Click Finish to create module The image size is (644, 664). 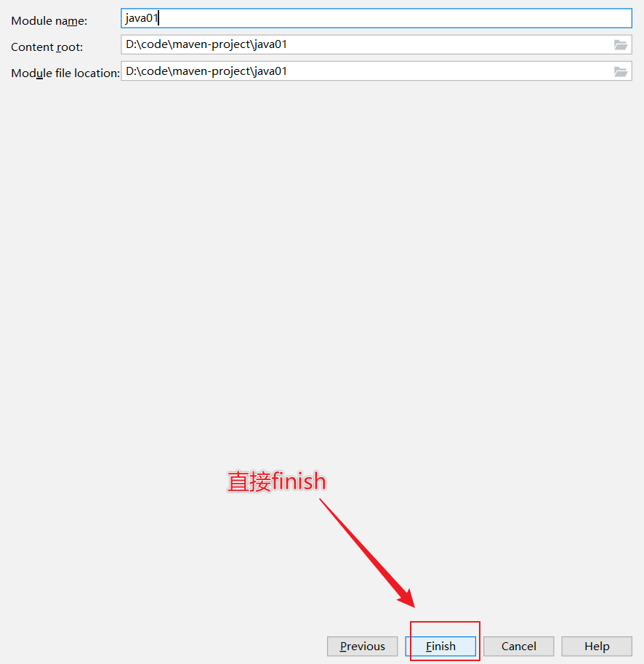pyautogui.click(x=440, y=647)
